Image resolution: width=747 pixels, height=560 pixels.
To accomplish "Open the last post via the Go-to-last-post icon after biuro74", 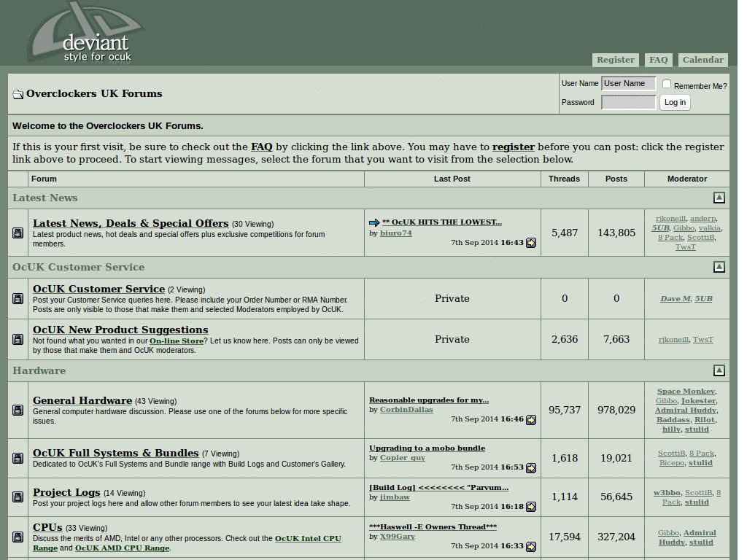I will (532, 243).
